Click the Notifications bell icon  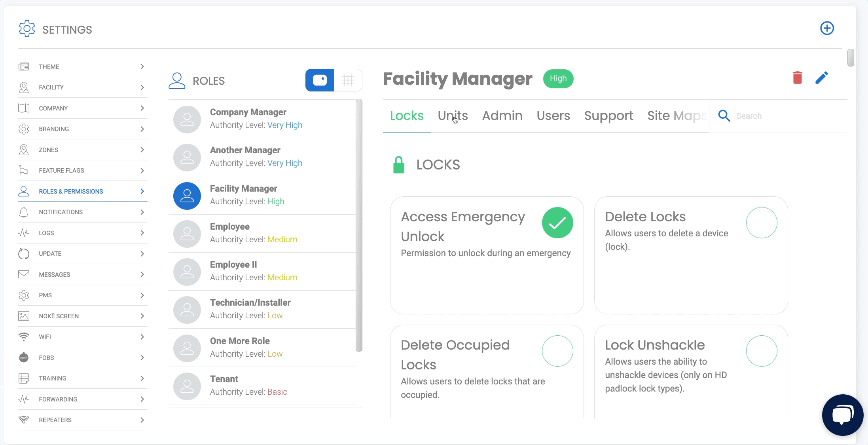[24, 212]
